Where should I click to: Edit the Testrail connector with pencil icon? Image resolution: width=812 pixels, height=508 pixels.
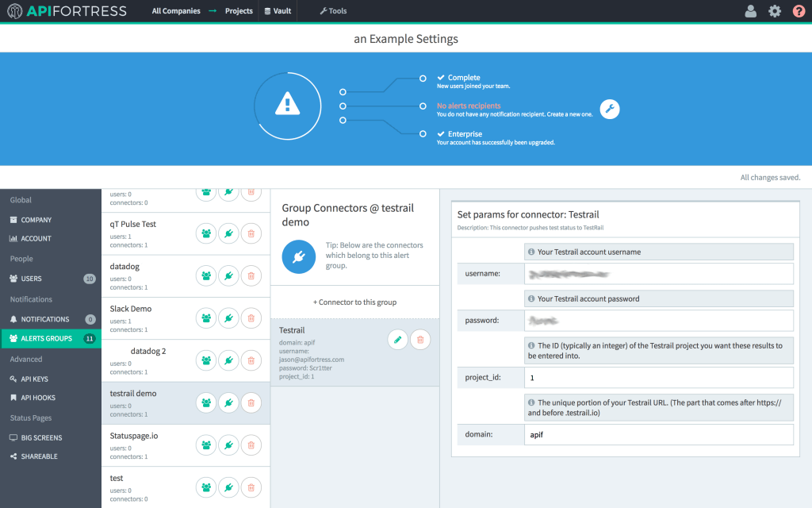click(x=398, y=340)
